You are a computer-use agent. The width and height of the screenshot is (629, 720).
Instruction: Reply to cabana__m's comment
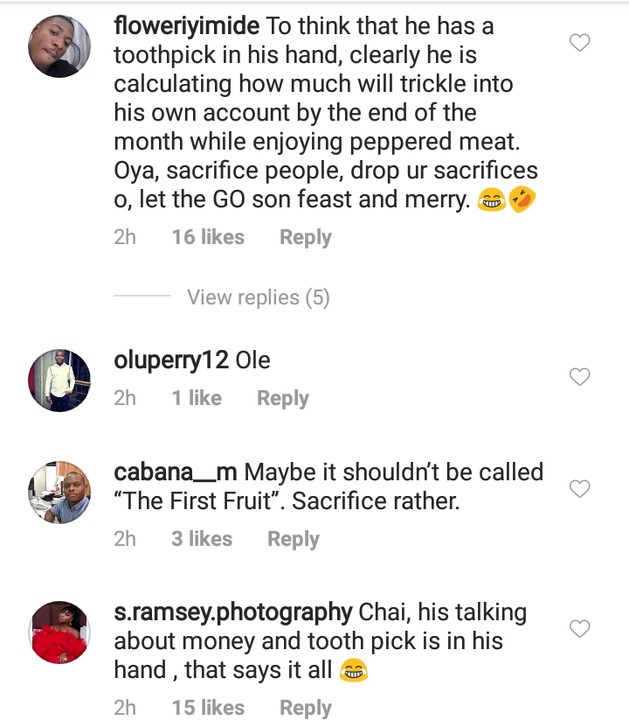(x=293, y=539)
